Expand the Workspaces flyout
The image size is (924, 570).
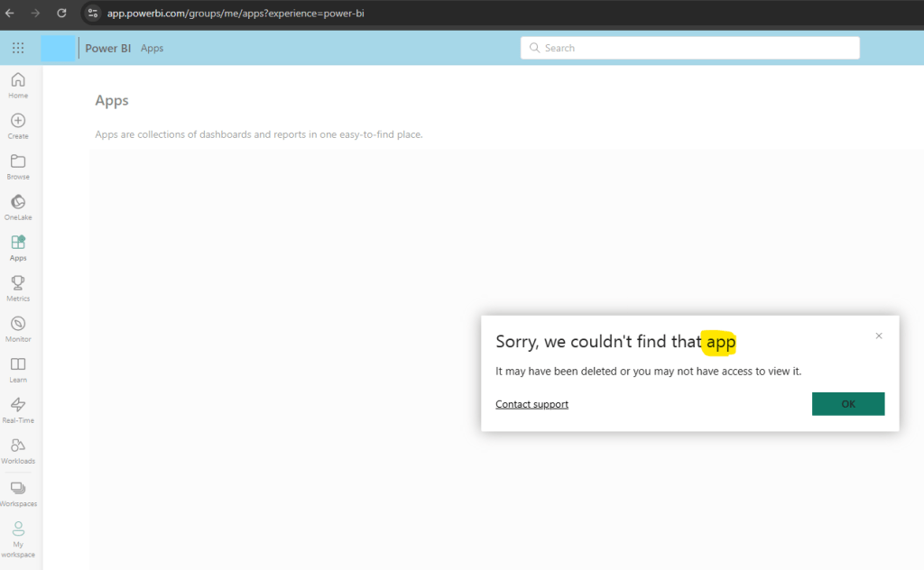18,493
